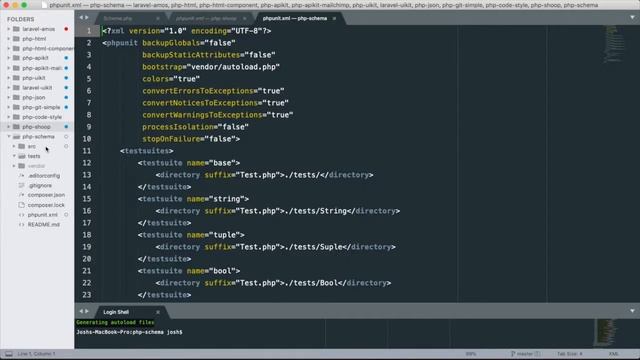This screenshot has height=360, width=640.
Task: Open composer.lock in the sidebar
Action: point(46,205)
